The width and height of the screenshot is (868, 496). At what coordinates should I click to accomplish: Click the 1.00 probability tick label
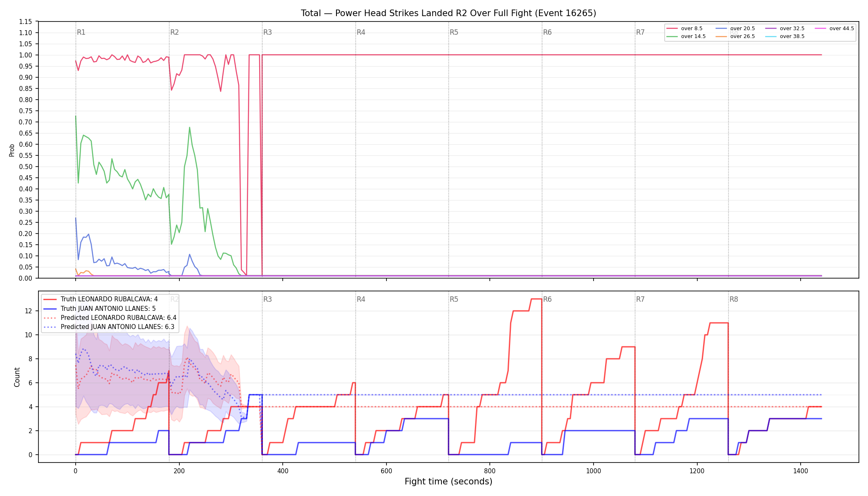(x=26, y=55)
